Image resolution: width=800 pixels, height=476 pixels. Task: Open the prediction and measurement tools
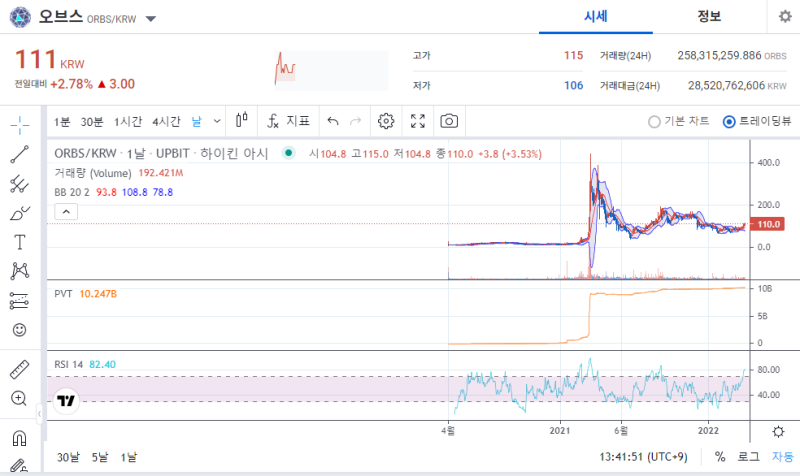[19, 300]
